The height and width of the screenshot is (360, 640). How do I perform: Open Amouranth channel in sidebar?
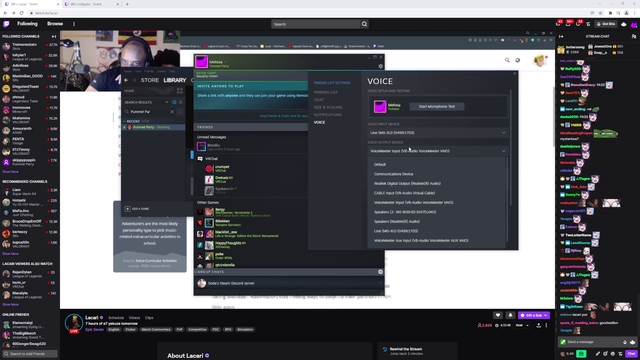(30, 130)
